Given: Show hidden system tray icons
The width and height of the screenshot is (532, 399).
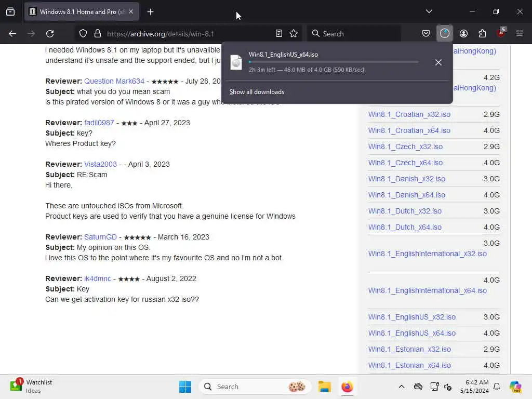Looking at the screenshot, I should coord(402,387).
